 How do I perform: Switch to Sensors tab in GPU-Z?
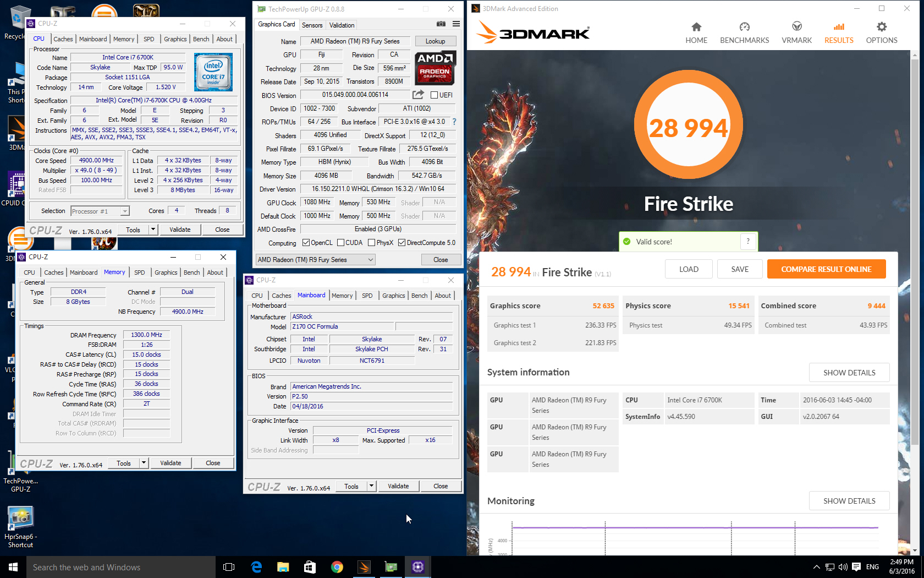click(x=312, y=25)
